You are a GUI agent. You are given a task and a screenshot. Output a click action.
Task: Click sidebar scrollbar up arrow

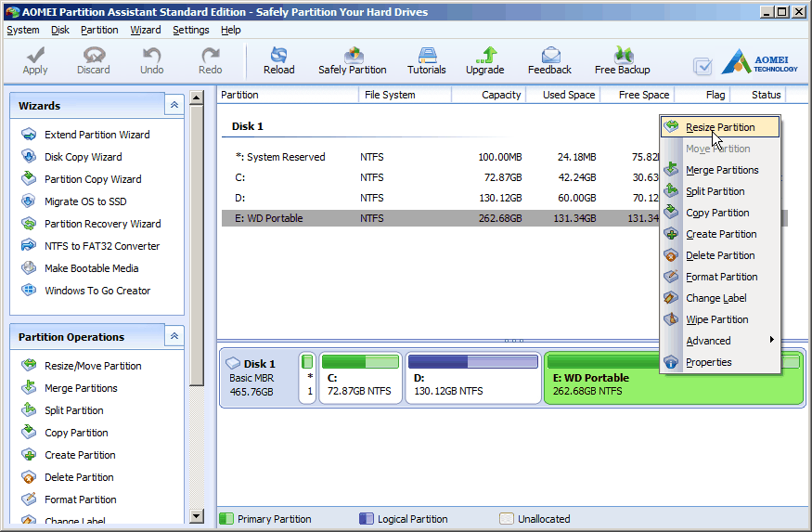pyautogui.click(x=196, y=97)
